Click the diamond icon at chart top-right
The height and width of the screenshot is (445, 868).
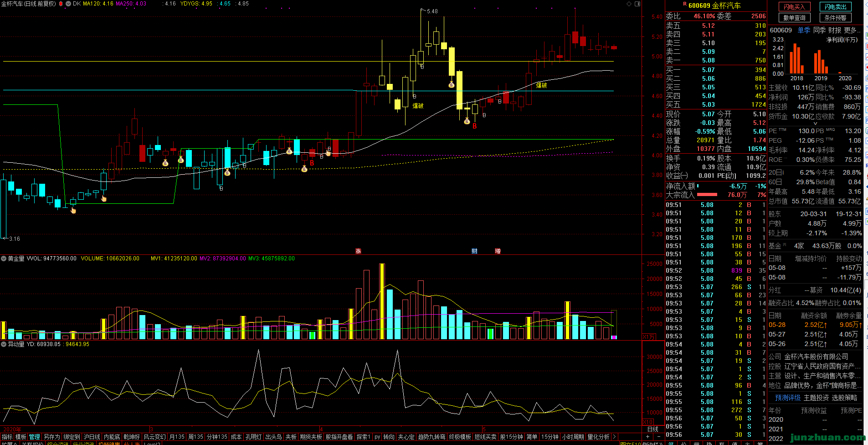629,4
